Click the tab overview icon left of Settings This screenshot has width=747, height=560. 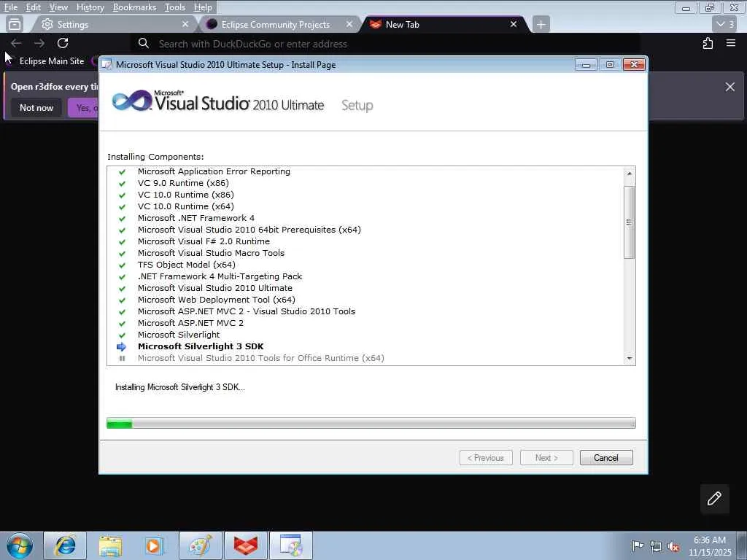pyautogui.click(x=15, y=24)
